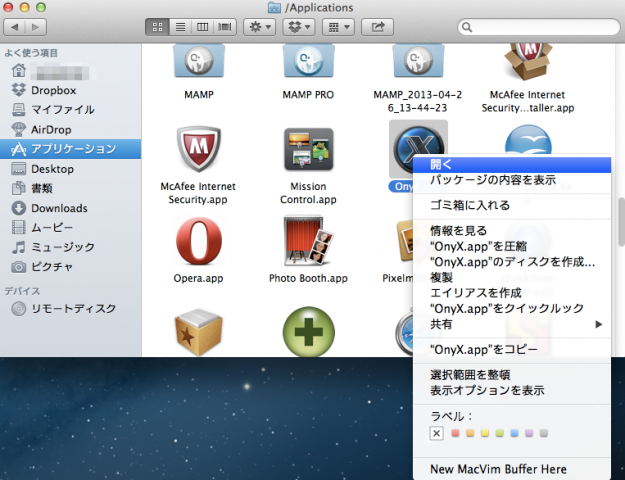This screenshot has height=480, width=625.
Task: Choose 開く from the context menu
Action: click(441, 164)
